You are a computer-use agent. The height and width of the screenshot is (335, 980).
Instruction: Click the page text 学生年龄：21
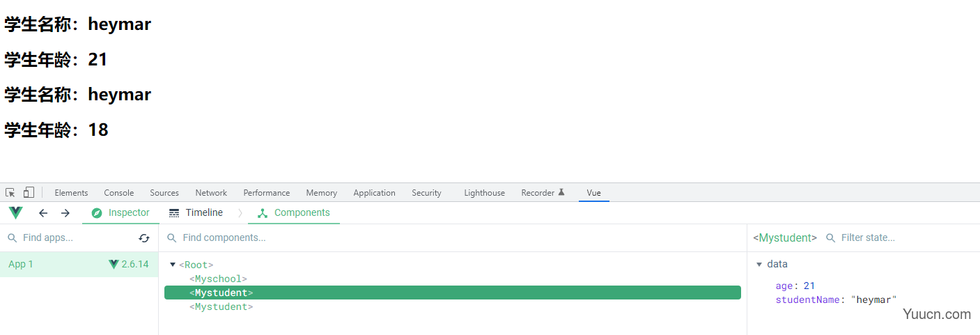pyautogui.click(x=56, y=60)
